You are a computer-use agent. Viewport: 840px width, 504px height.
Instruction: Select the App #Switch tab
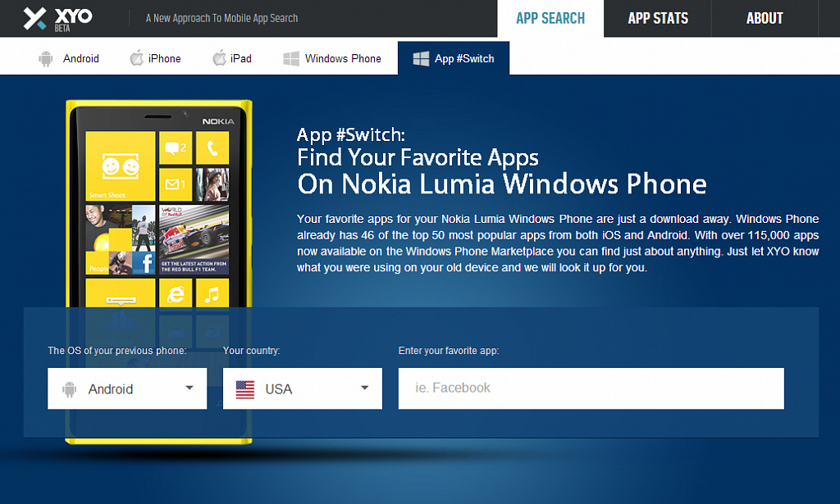[x=453, y=58]
